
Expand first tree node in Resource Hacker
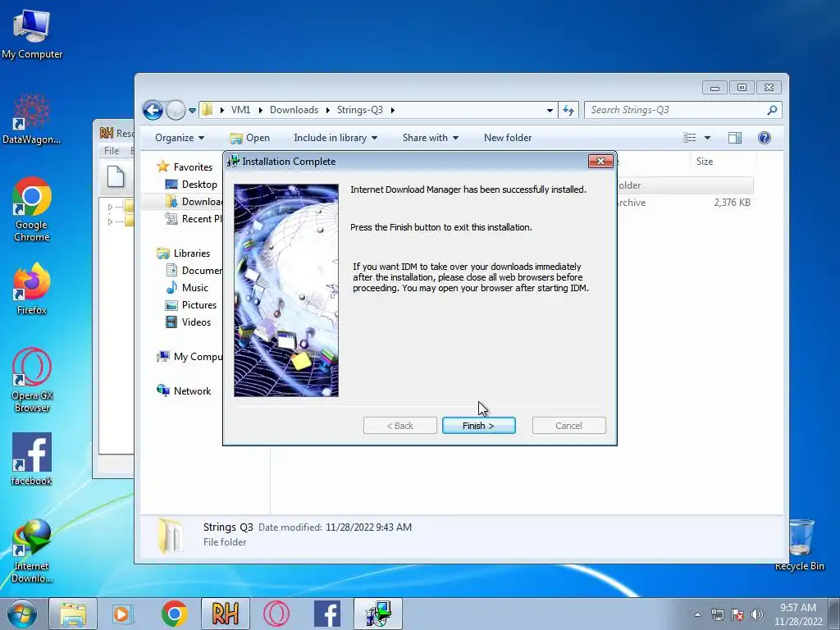coord(111,207)
